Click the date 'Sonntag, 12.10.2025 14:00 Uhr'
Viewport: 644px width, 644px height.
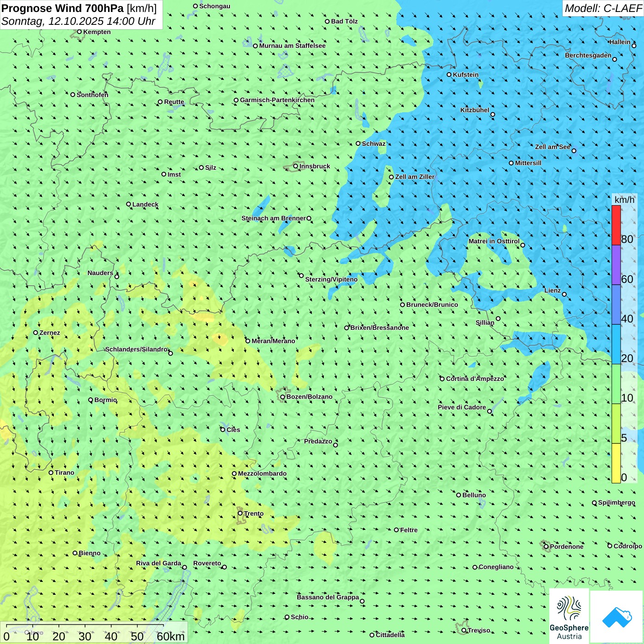click(x=78, y=21)
